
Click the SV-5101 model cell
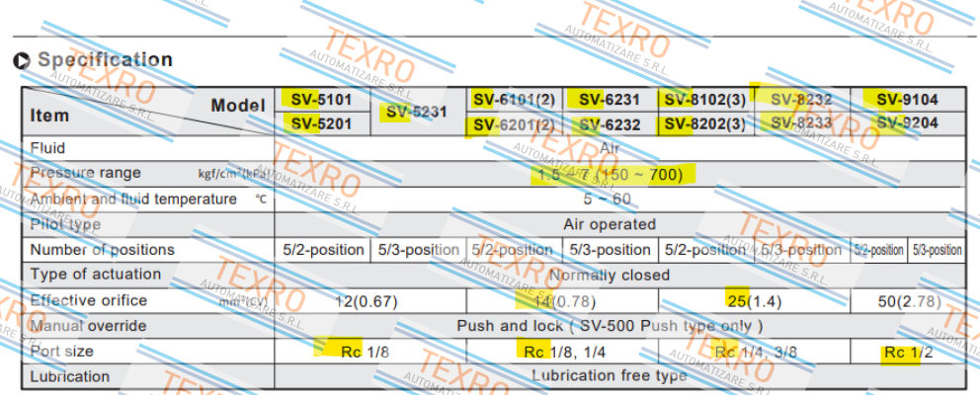(x=321, y=100)
